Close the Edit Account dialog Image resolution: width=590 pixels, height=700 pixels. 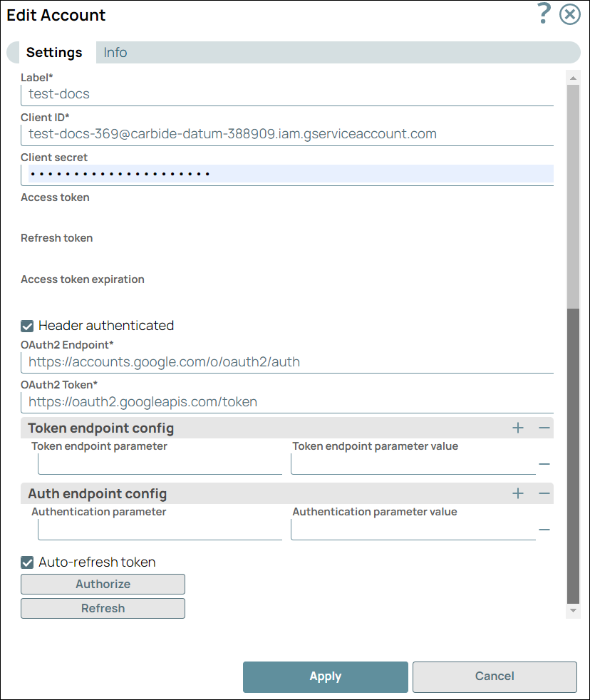569,14
